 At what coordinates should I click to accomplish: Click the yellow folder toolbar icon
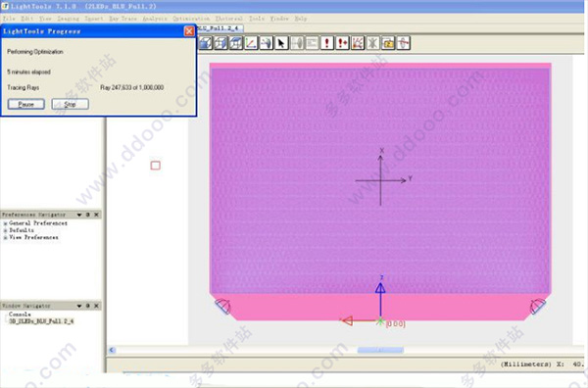(388, 43)
